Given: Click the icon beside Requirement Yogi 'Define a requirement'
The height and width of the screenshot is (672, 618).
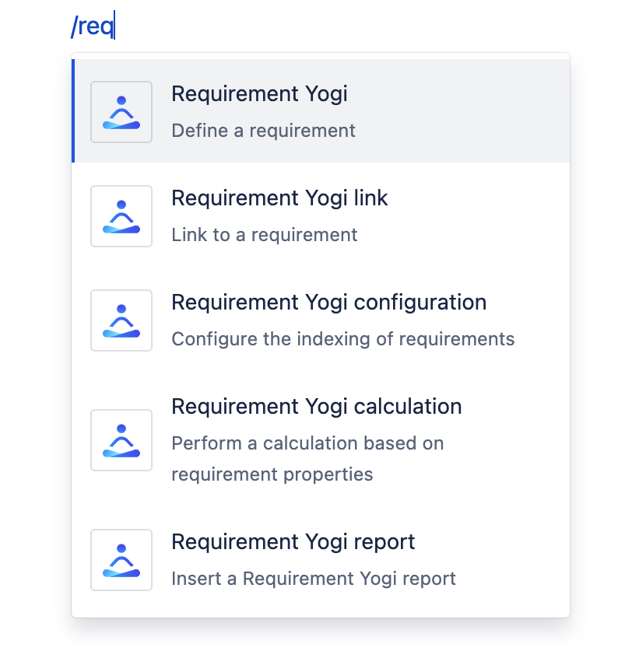Looking at the screenshot, I should [x=121, y=112].
